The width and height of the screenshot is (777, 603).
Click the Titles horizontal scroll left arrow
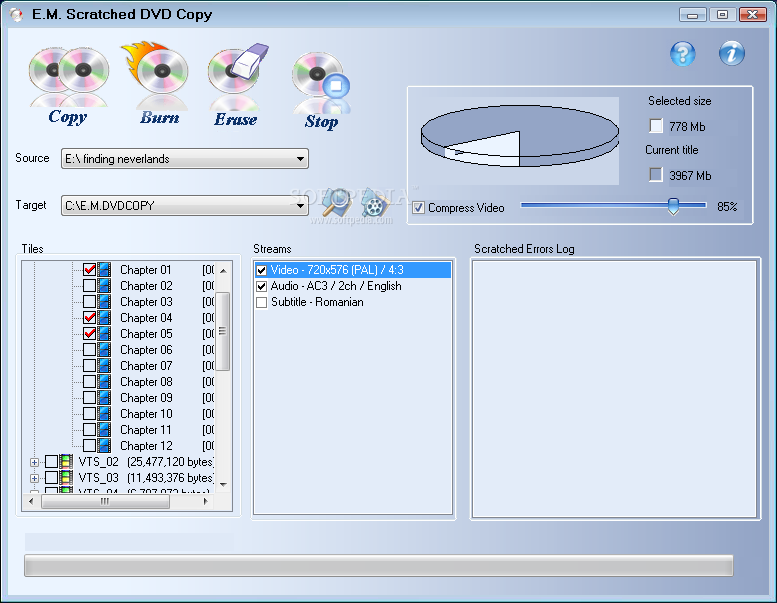point(31,501)
